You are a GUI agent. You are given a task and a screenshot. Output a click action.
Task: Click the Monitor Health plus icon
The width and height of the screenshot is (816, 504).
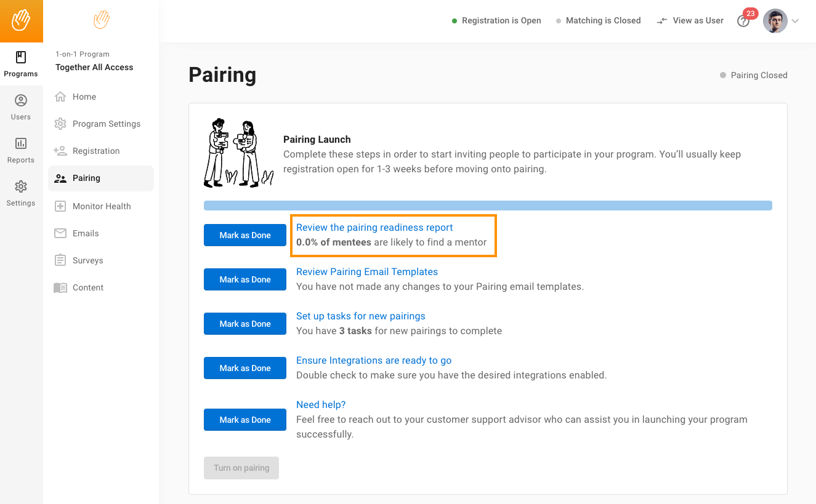click(x=60, y=206)
